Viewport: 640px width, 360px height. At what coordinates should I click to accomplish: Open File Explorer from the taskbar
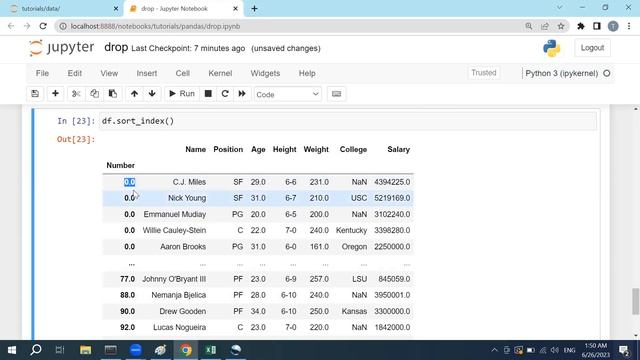coord(85,350)
